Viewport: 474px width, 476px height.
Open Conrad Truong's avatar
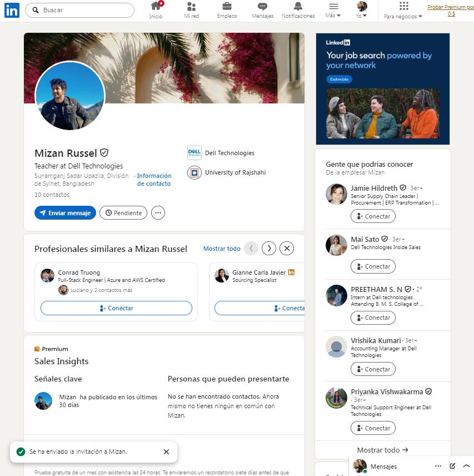(47, 275)
